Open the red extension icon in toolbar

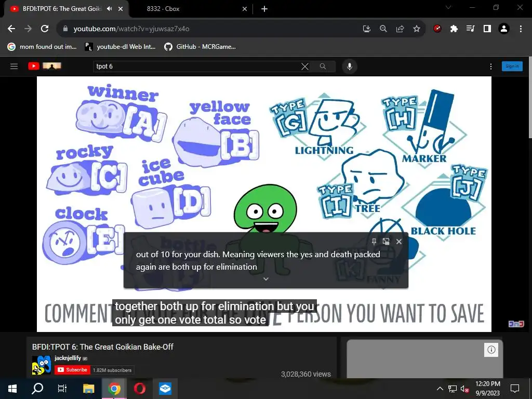(x=437, y=29)
